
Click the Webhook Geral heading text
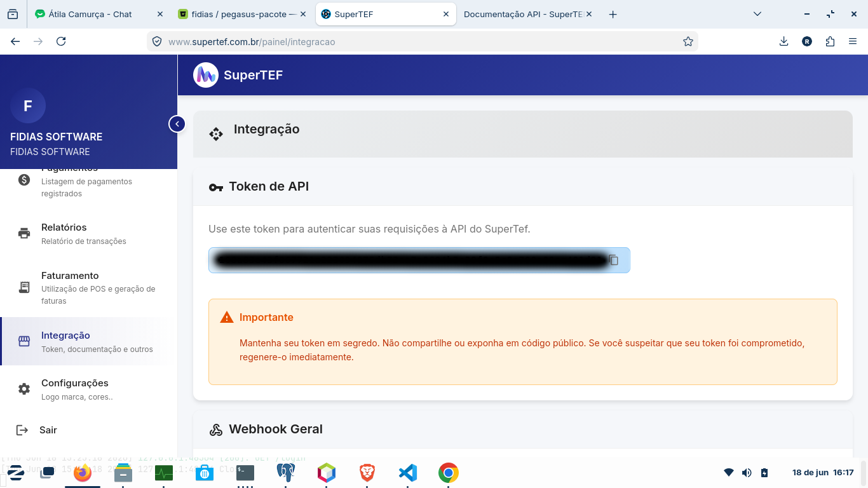click(x=276, y=429)
